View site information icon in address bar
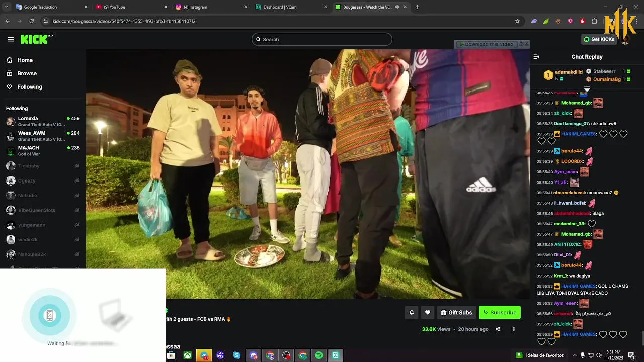Image resolution: width=644 pixels, height=362 pixels. [x=46, y=21]
